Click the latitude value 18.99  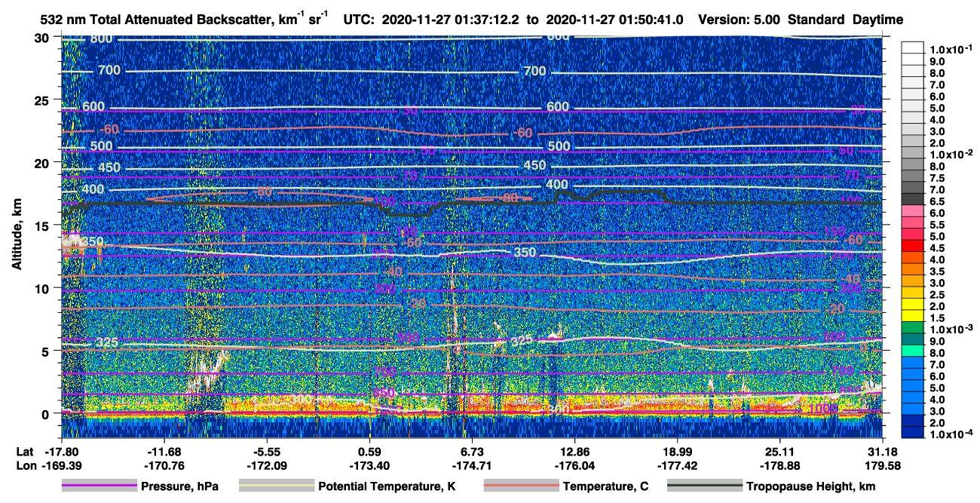click(x=678, y=451)
